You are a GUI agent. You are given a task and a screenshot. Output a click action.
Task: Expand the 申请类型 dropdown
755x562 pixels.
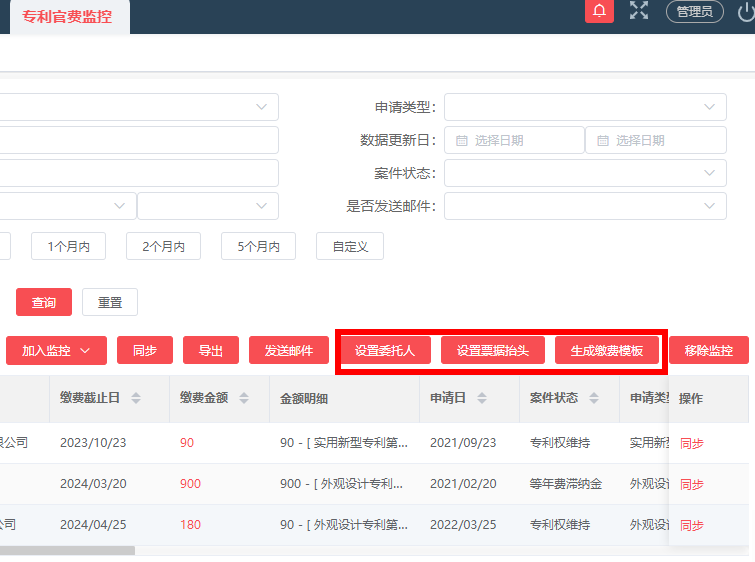(x=585, y=107)
